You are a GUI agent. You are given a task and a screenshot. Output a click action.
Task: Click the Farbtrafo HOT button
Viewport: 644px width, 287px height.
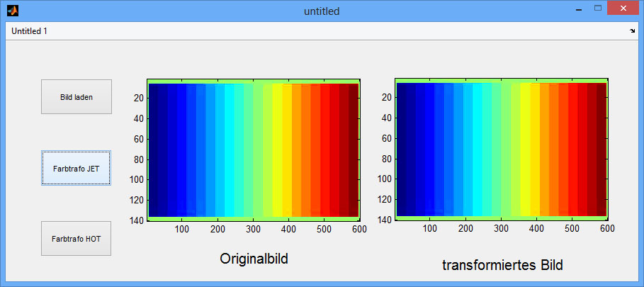[76, 239]
